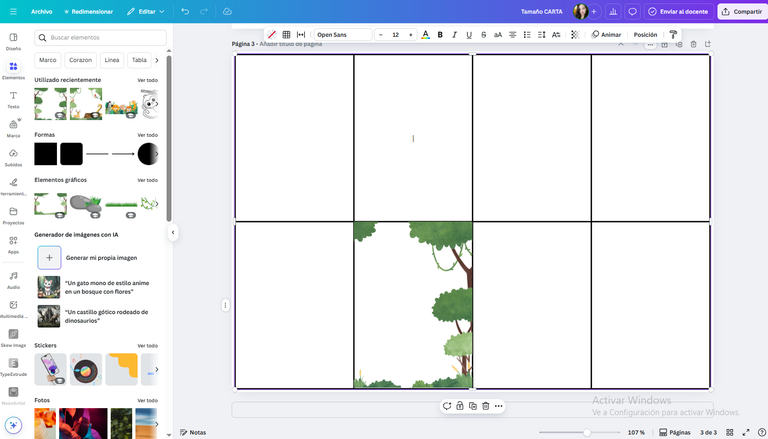Click Ver todo for Elementos gráficos
The image size is (768, 439).
click(147, 180)
